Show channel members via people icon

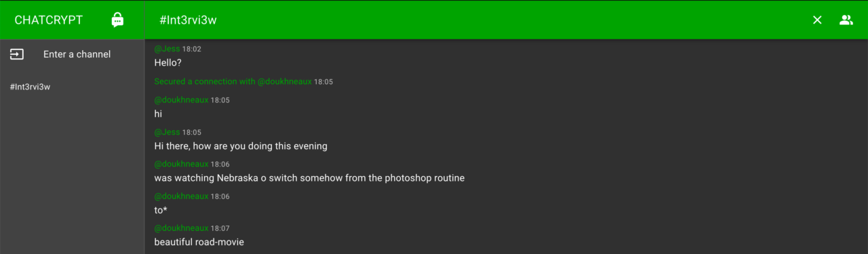(x=846, y=20)
